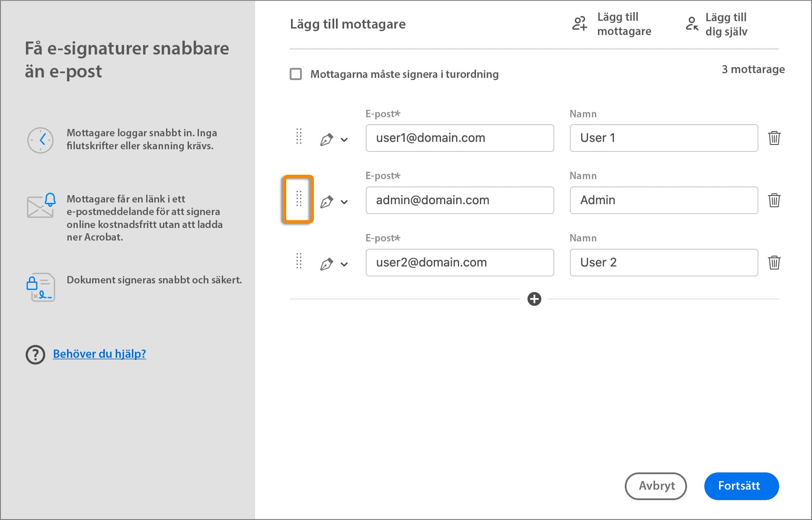This screenshot has height=520, width=812.
Task: Grab the drag handle for user1@domain.com
Action: tap(299, 136)
